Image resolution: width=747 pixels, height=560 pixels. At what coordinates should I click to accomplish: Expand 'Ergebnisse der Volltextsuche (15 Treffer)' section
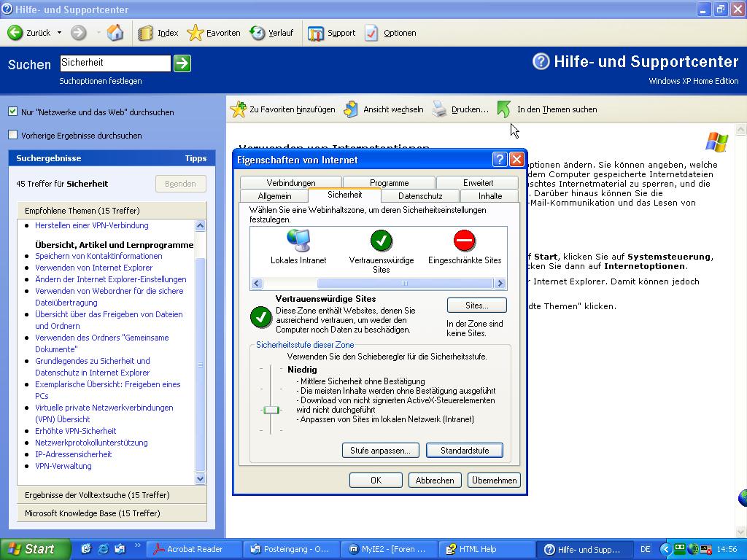coord(112,495)
